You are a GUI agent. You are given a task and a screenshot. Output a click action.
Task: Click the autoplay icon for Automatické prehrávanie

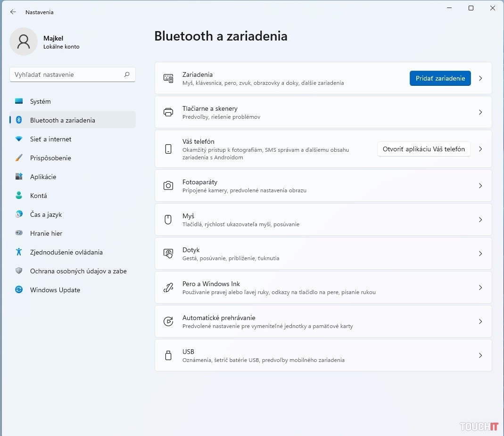click(168, 321)
